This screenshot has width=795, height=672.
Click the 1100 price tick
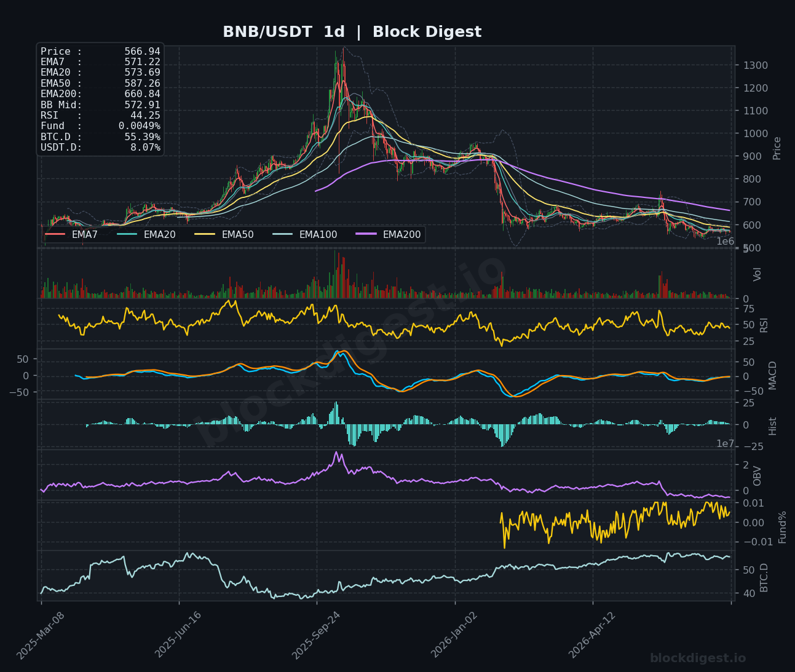[755, 111]
